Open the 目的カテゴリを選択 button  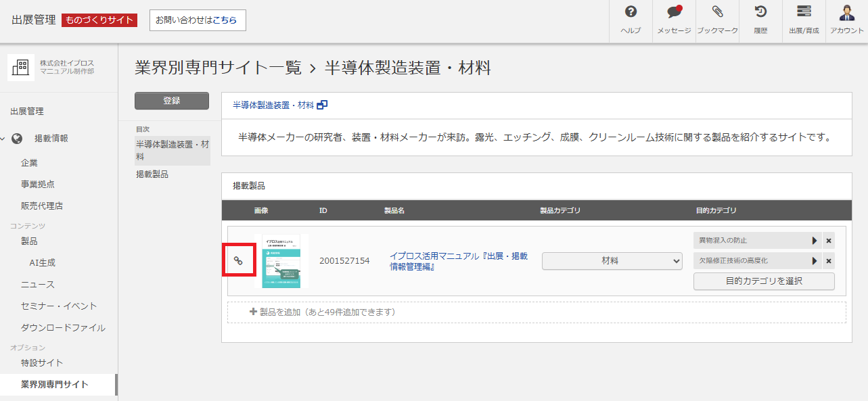click(x=763, y=281)
